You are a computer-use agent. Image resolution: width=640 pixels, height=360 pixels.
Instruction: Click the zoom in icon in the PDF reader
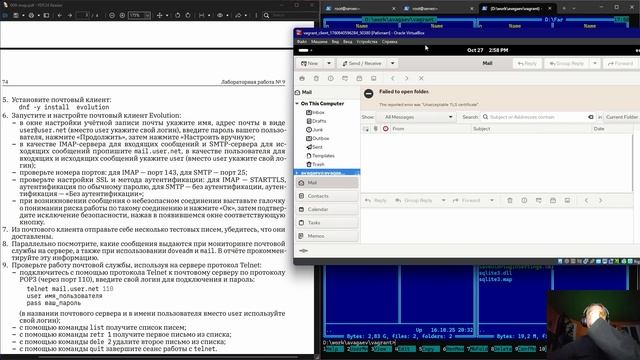tap(122, 15)
